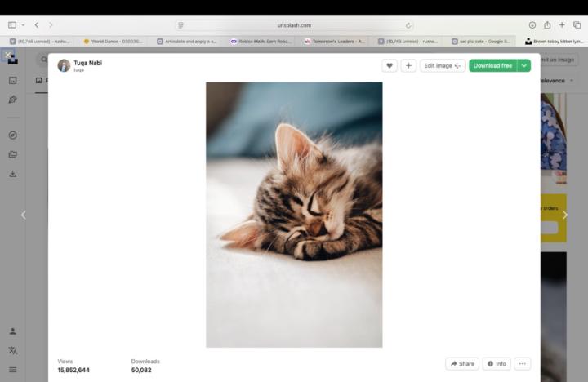Reload the page in Safari
The image size is (588, 382).
408,25
